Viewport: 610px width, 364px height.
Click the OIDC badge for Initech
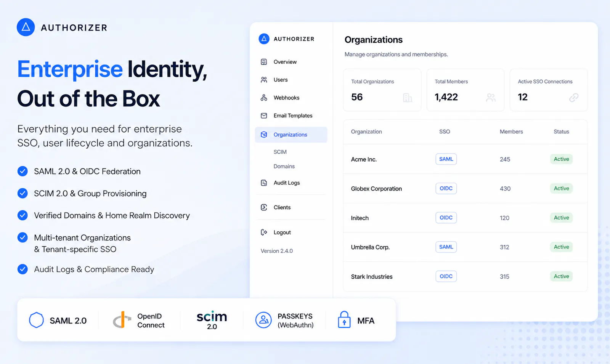pos(446,218)
